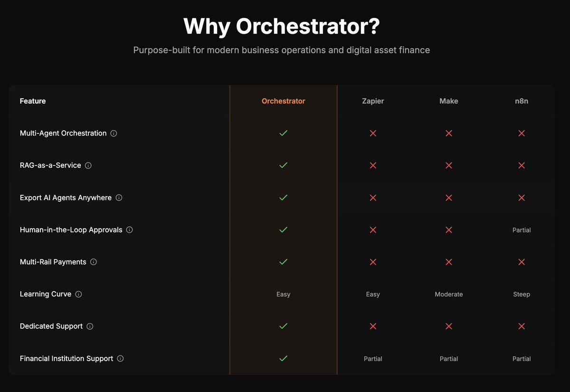This screenshot has height=392, width=570.
Task: Click Make Partial for Financial Institution Support
Action: 448,359
